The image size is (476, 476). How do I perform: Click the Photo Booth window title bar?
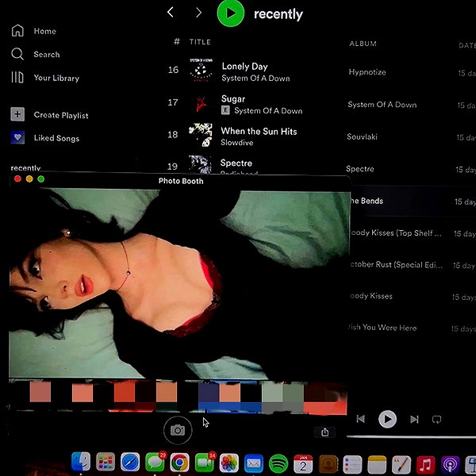[x=181, y=181]
